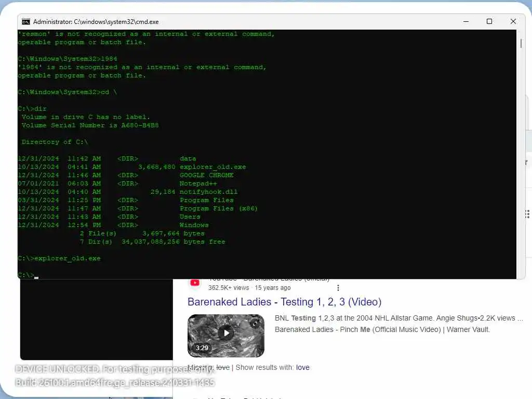Click the '3,697,664 bytes' file total text
Image resolution: width=532 pixels, height=399 pixels.
(x=174, y=233)
